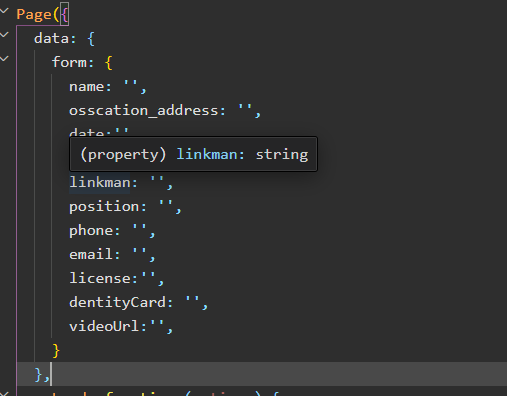
Task: Click the 'data' property key
Action: pos(51,38)
